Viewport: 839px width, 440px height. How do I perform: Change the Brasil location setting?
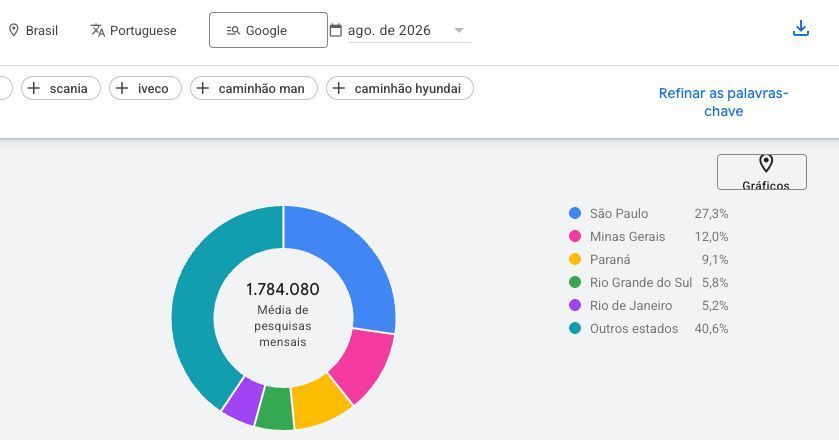33,31
